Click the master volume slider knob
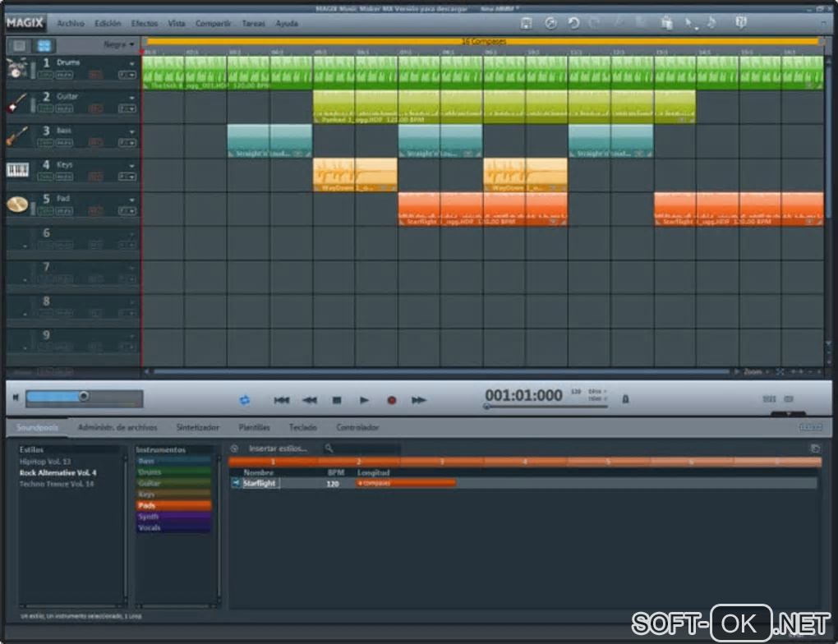Screen dimensions: 838x644 pos(83,396)
